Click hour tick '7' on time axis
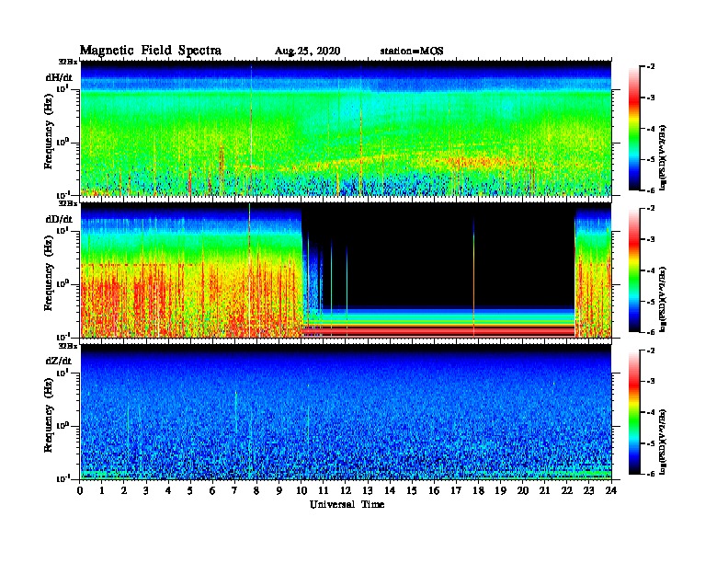Viewport: 728px width, 563px height. click(234, 491)
